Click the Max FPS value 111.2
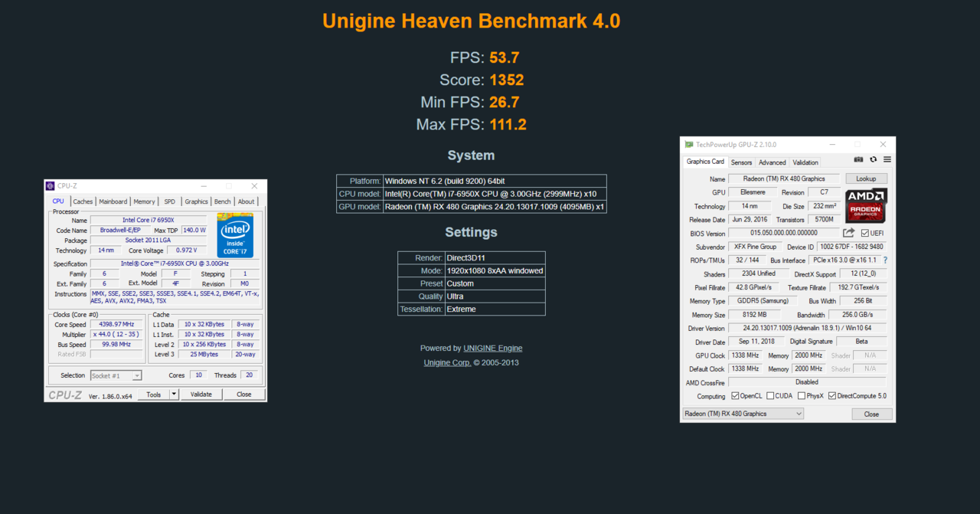The image size is (980, 514). 508,124
